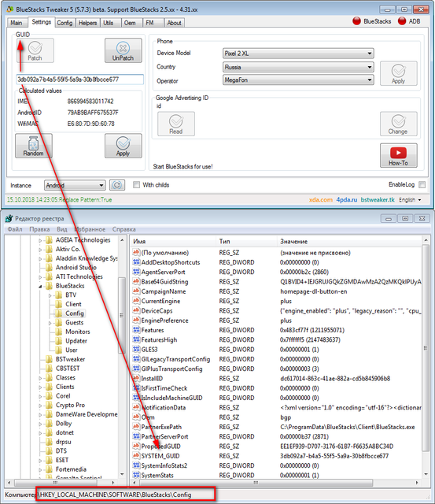Open the English language dropdown
The width and height of the screenshot is (435, 504).
[x=410, y=200]
